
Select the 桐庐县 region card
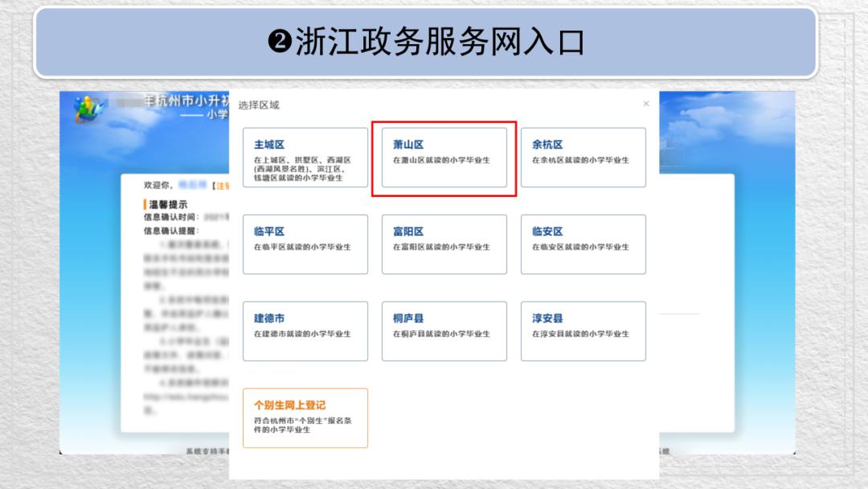(x=444, y=331)
